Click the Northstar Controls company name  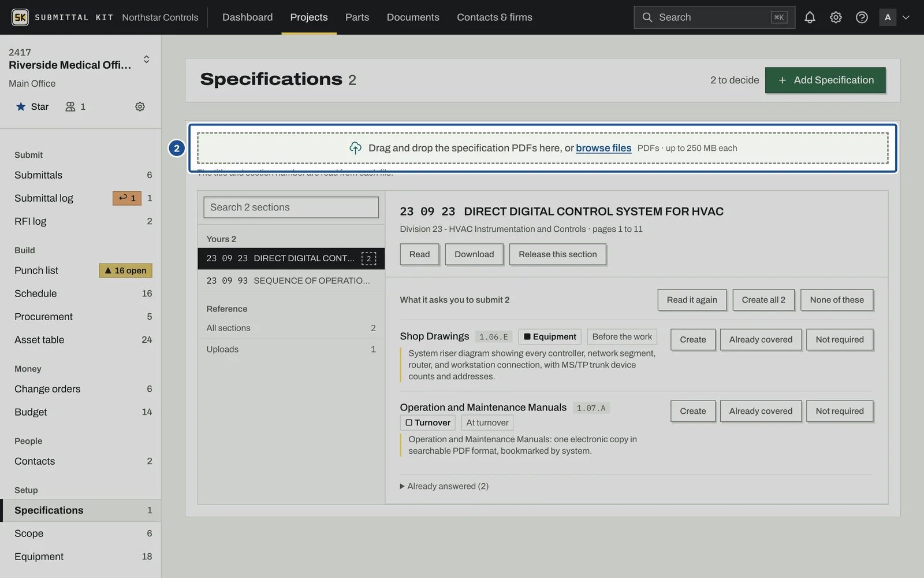160,17
